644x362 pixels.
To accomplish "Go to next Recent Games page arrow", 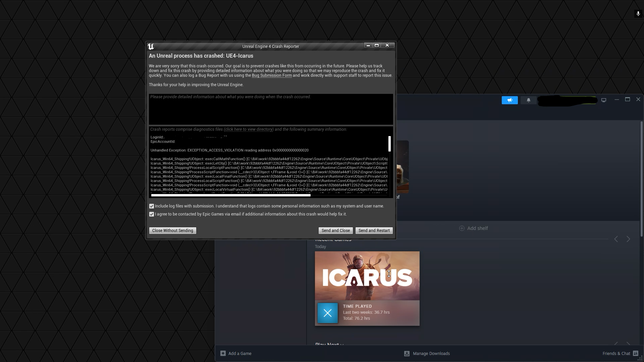I will 628,239.
